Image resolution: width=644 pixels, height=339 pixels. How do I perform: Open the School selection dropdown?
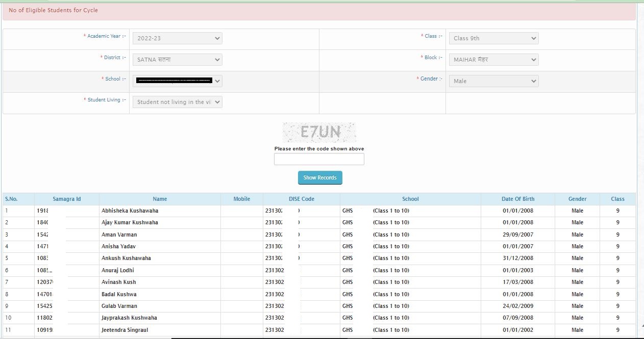tap(177, 81)
